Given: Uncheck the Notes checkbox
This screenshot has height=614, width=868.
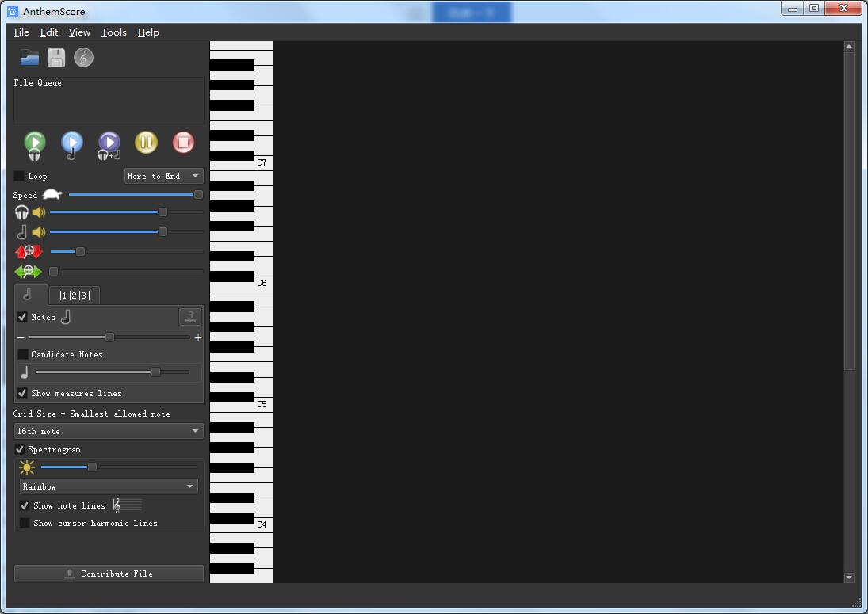Looking at the screenshot, I should pos(22,317).
